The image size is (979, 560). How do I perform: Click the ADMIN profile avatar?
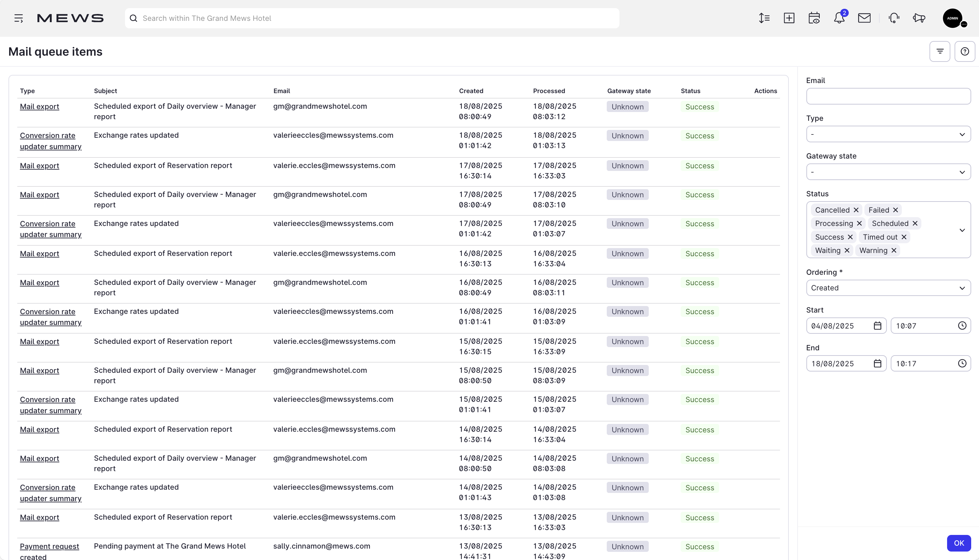(952, 18)
